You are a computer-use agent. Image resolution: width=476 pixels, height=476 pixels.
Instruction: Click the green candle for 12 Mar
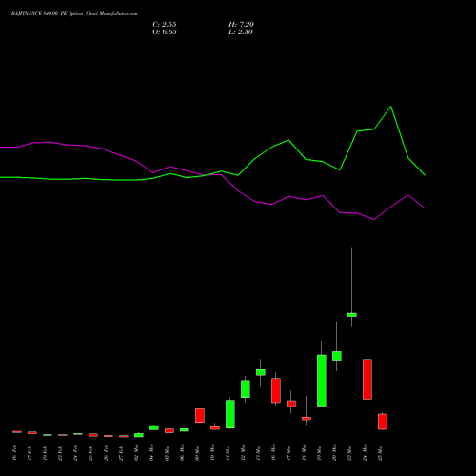coord(246,388)
